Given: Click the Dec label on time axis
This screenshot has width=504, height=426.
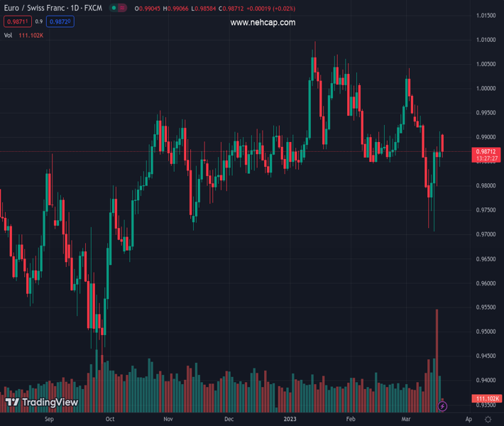Looking at the screenshot, I should [229, 420].
